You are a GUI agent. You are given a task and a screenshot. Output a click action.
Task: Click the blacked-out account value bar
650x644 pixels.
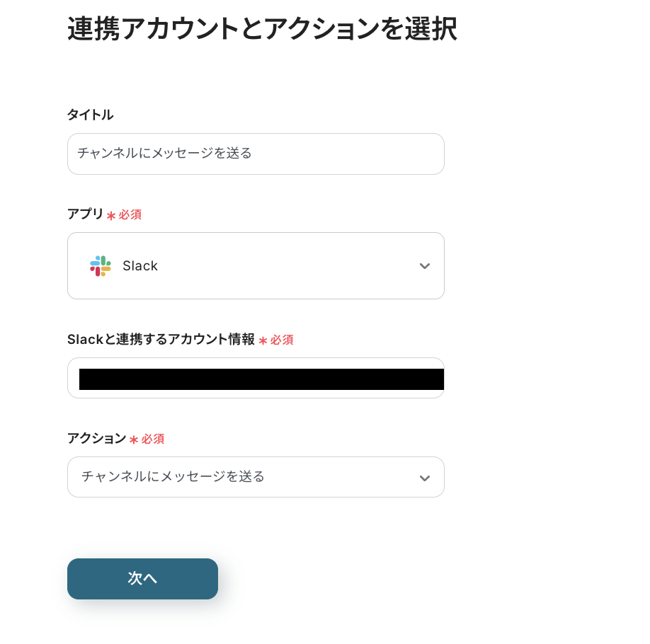coord(261,379)
